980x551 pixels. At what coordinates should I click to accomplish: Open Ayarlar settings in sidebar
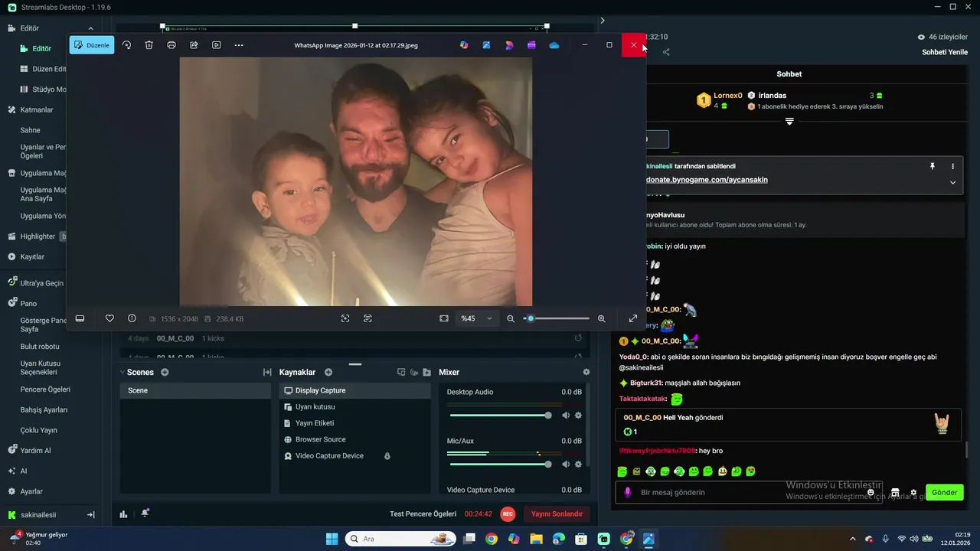click(x=31, y=491)
